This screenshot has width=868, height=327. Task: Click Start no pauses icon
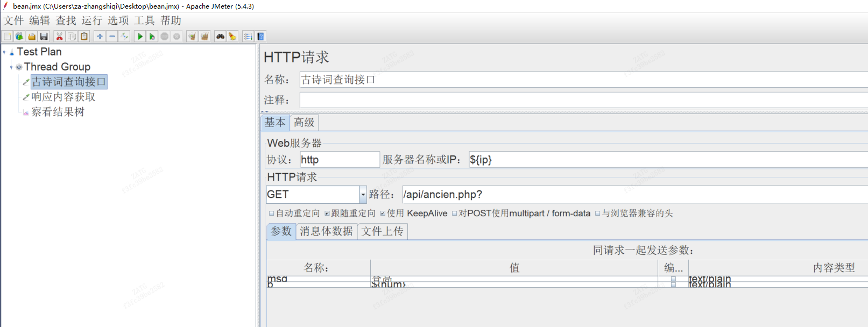click(152, 37)
